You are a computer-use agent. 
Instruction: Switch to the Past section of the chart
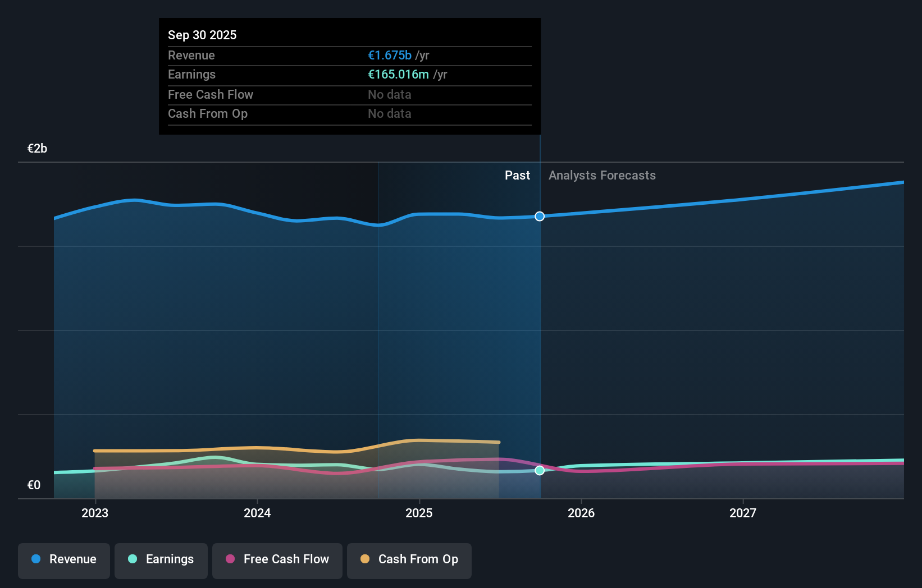point(517,175)
